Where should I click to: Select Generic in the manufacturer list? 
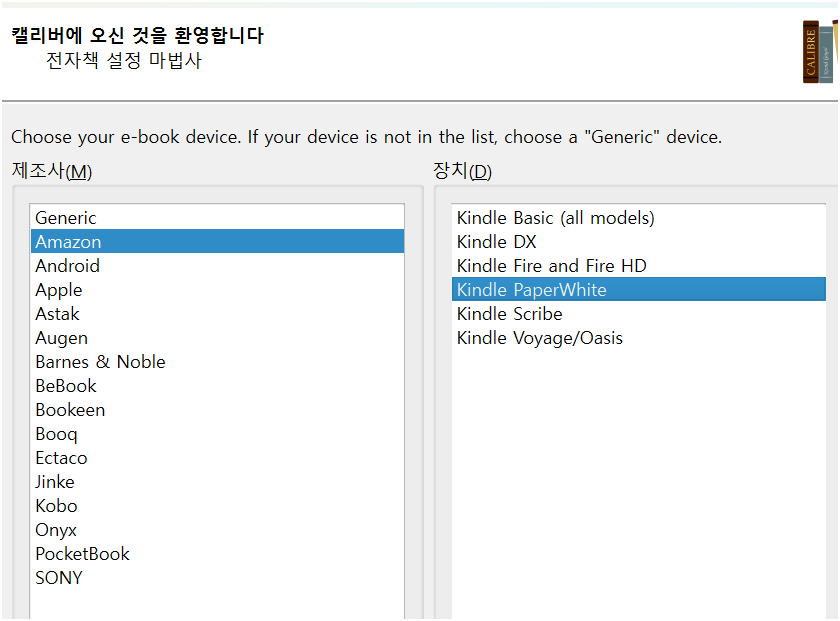click(217, 218)
